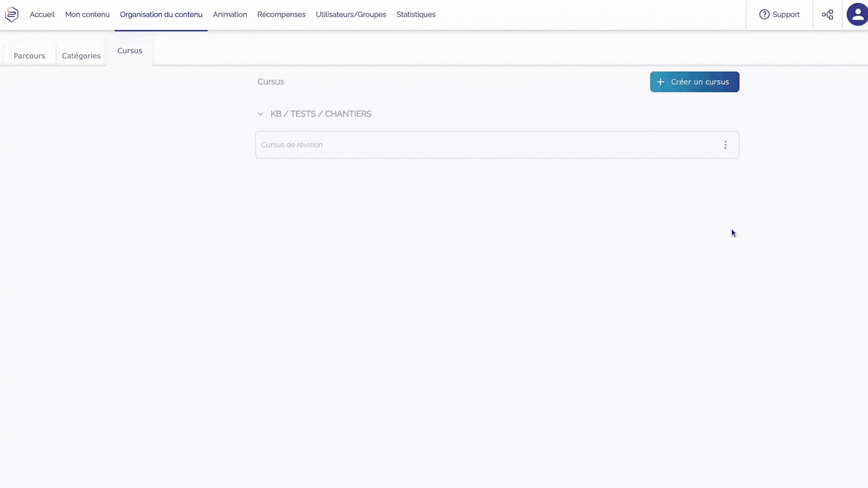Click the app logo in top-left corner
The image size is (868, 488).
tap(12, 14)
